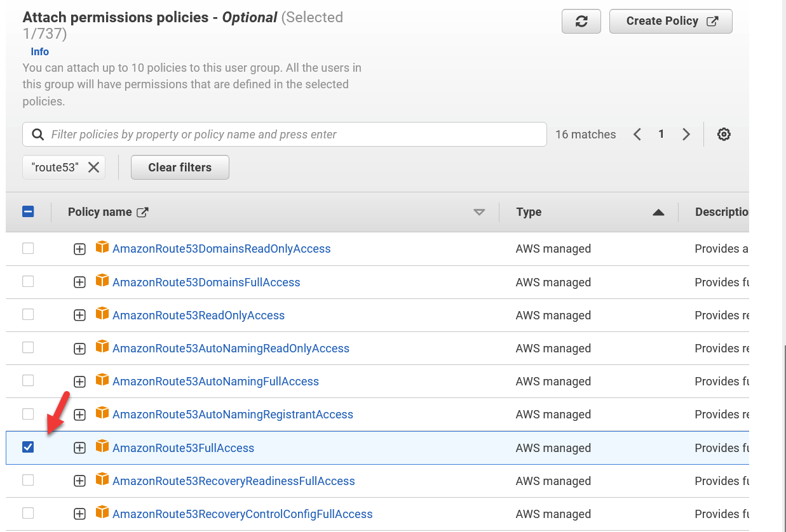Click "AWS managed" in the AmazonRoute53FullAccess row
Viewport: 786px width, 532px height.
[x=553, y=448]
